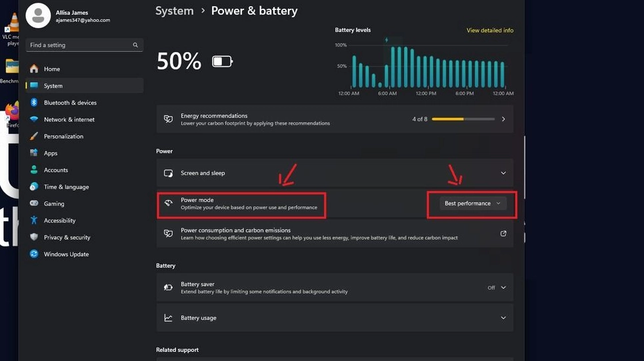The height and width of the screenshot is (361, 644).
Task: Click the Network & internet wifi icon
Action: pyautogui.click(x=34, y=119)
